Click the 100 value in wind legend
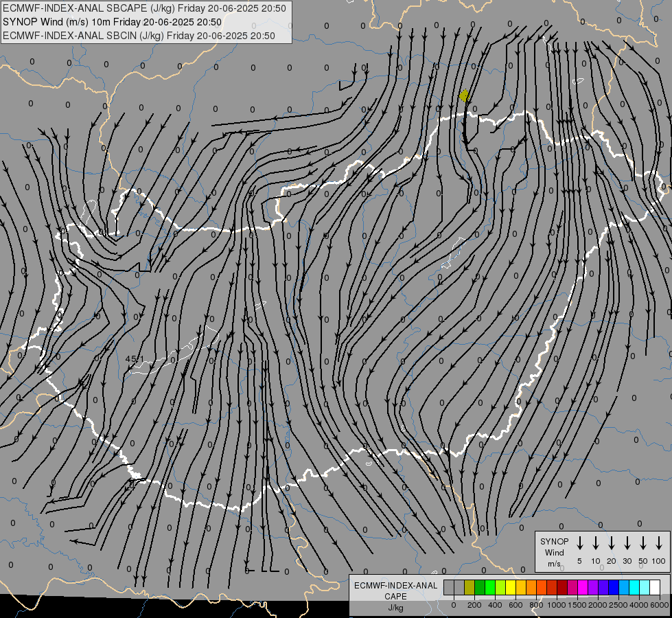The height and width of the screenshot is (618, 672). click(659, 561)
